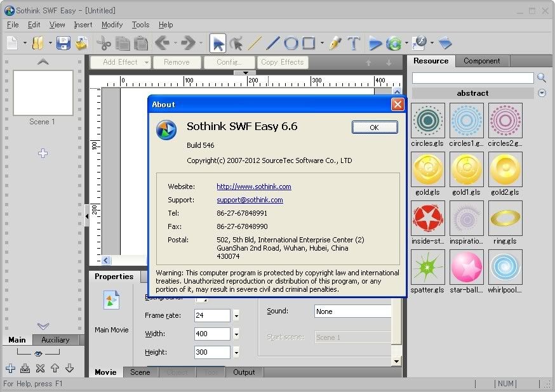This screenshot has width=555, height=392.
Task: Click the import layer icon at bottom left
Action: [x=25, y=369]
